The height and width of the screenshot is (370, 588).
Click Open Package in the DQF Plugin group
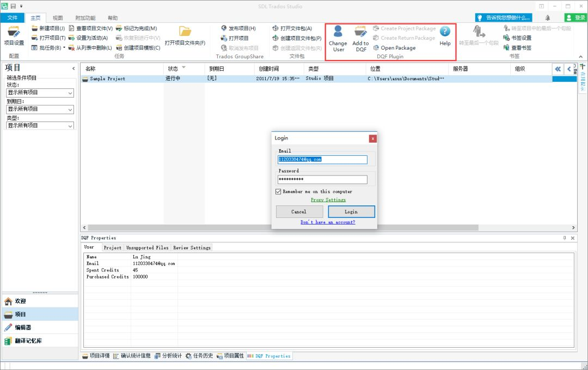tap(399, 47)
